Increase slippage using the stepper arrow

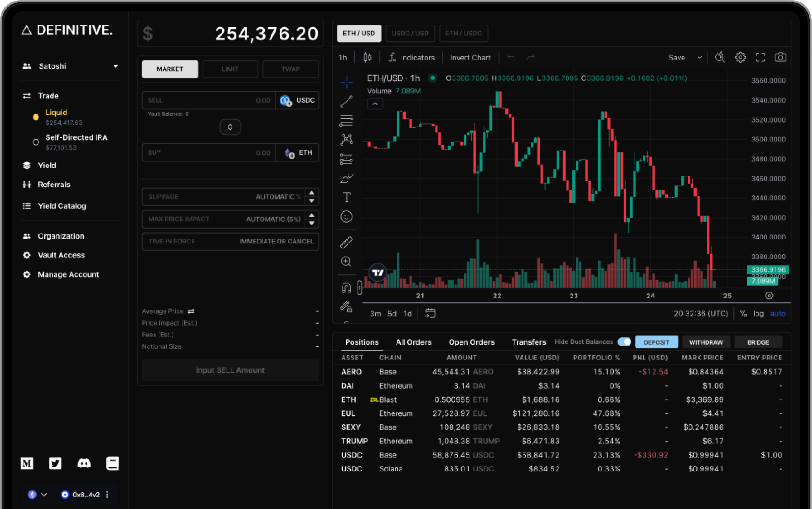click(312, 193)
